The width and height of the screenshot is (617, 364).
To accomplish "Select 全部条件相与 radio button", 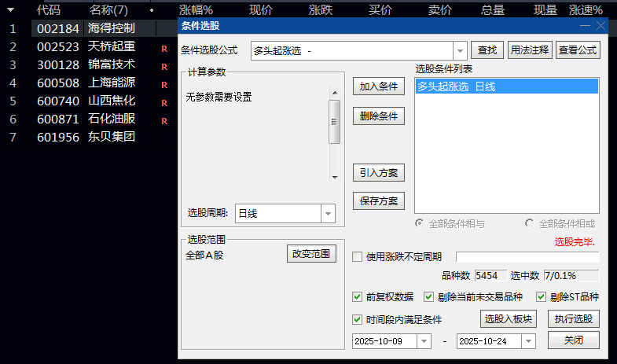I will [420, 223].
